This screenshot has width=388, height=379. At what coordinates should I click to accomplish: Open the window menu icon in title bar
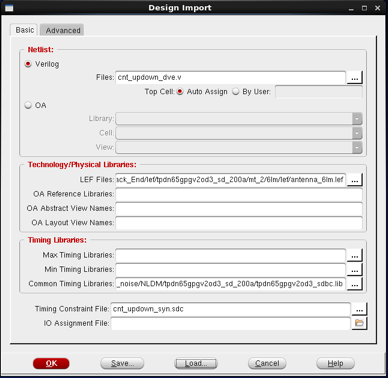pyautogui.click(x=9, y=8)
